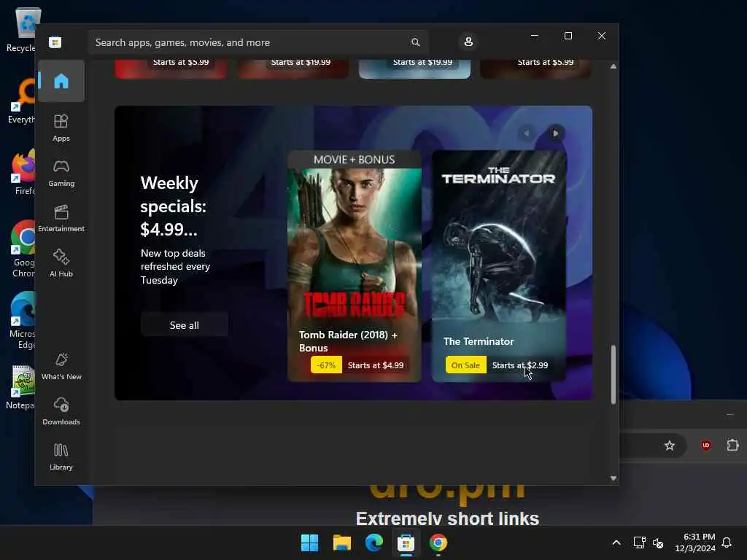Image resolution: width=747 pixels, height=560 pixels.
Task: Select the Google Chrome desktop shortcut
Action: tap(23, 249)
